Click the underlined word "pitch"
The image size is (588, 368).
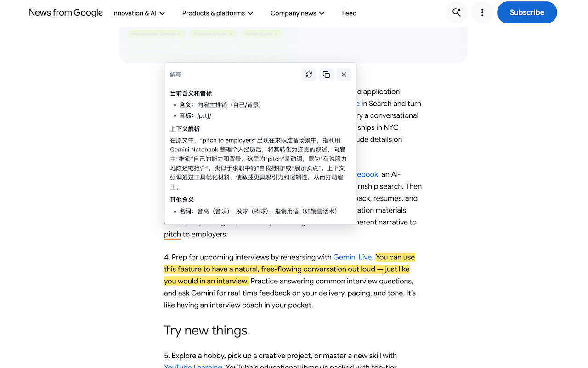pyautogui.click(x=173, y=234)
